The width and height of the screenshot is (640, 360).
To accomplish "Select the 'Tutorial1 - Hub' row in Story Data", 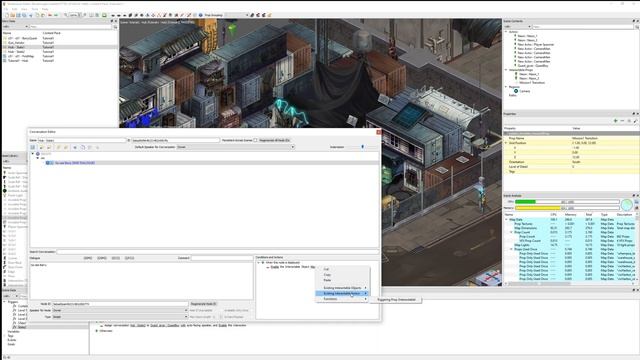I will pos(60,60).
